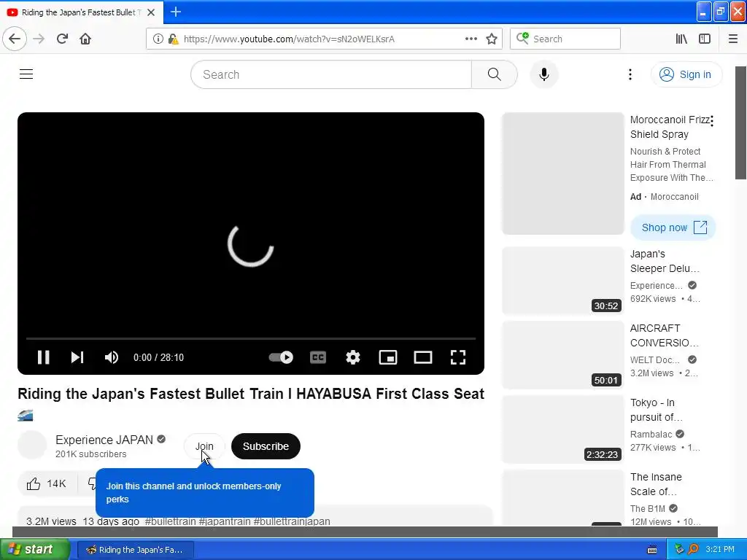Click the #japantrain hashtag
The height and width of the screenshot is (560, 747).
coord(225,521)
